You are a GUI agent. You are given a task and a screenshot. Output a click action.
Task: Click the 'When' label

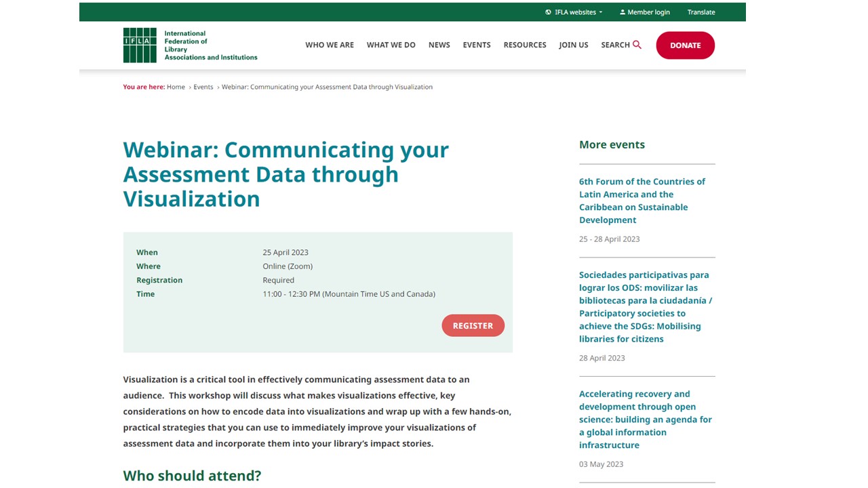point(147,252)
